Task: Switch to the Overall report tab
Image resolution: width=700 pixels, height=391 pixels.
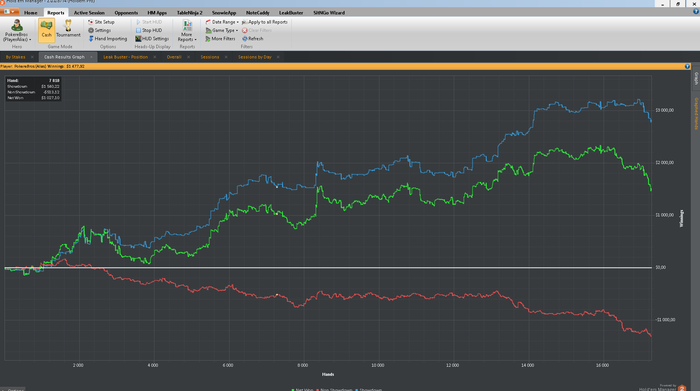Action: tap(174, 57)
